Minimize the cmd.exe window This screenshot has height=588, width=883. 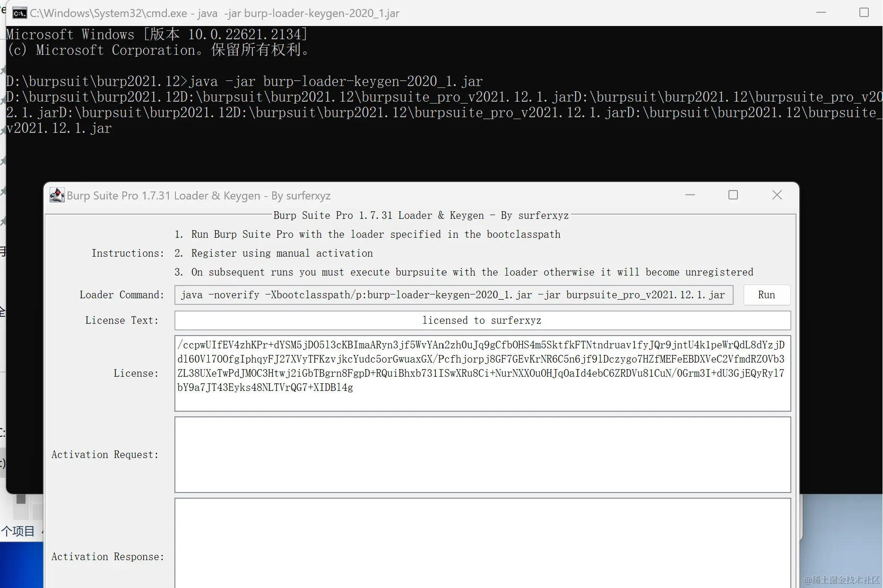click(821, 13)
